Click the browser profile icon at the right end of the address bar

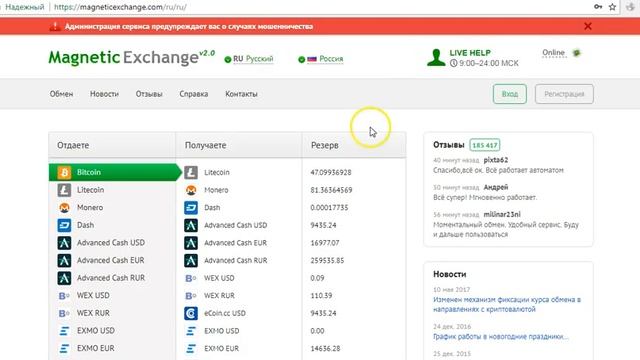click(631, 7)
